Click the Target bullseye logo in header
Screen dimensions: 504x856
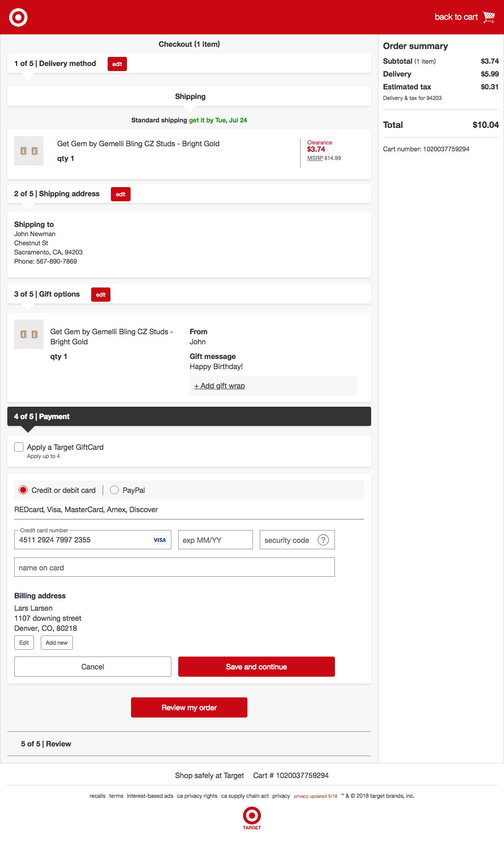18,17
